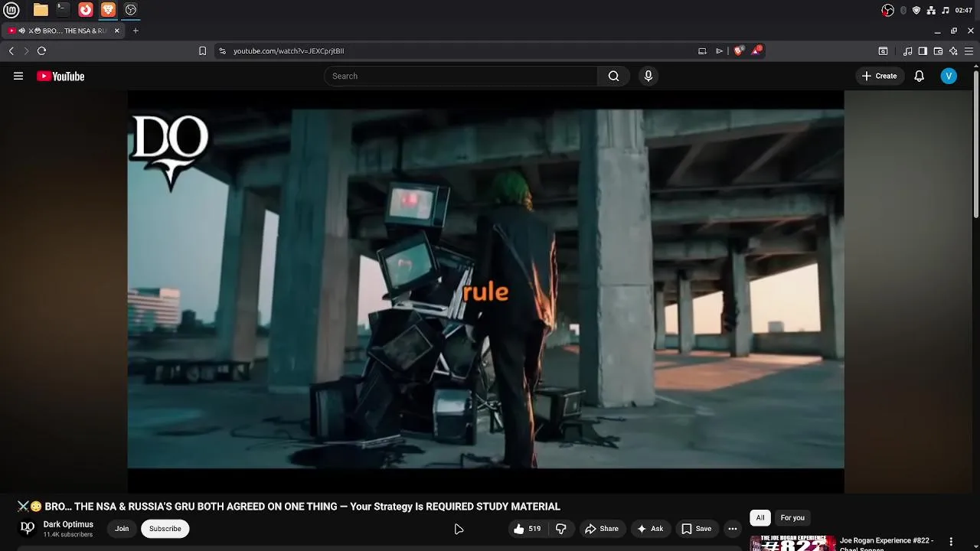Screen dimensions: 980x551
Task: Open the Dark Optimus channel name link
Action: pos(68,524)
